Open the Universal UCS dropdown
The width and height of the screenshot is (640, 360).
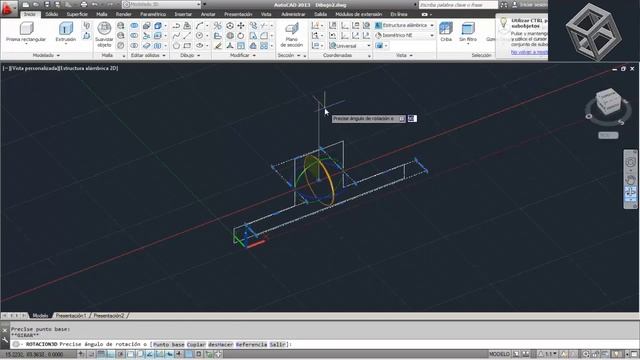point(350,46)
